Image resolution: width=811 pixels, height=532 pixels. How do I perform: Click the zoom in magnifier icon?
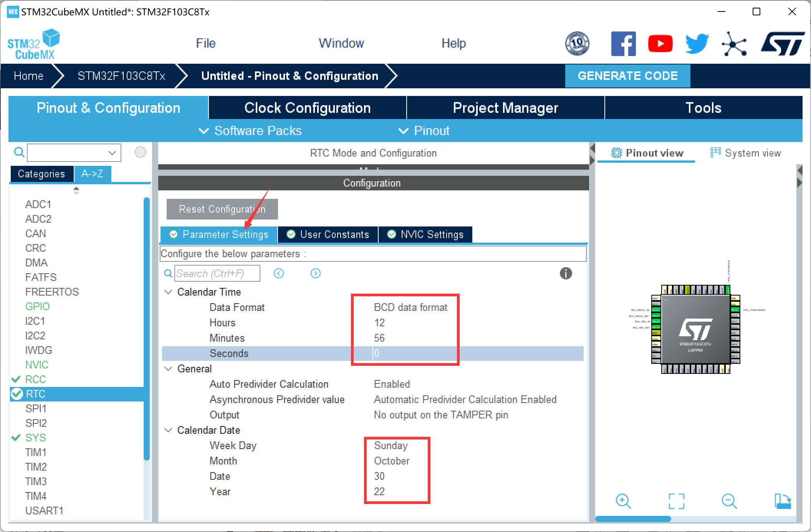pos(623,501)
